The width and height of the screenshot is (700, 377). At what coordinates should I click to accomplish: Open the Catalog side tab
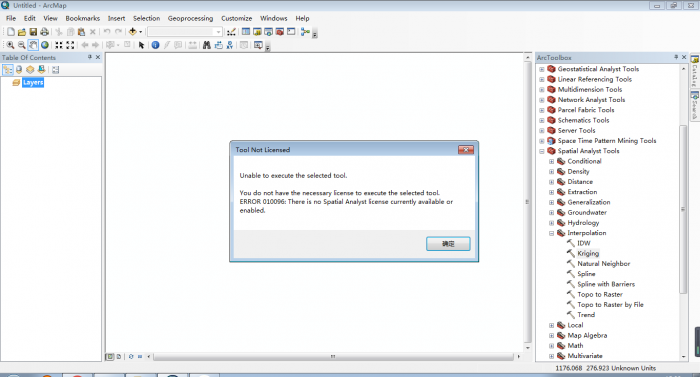point(695,71)
